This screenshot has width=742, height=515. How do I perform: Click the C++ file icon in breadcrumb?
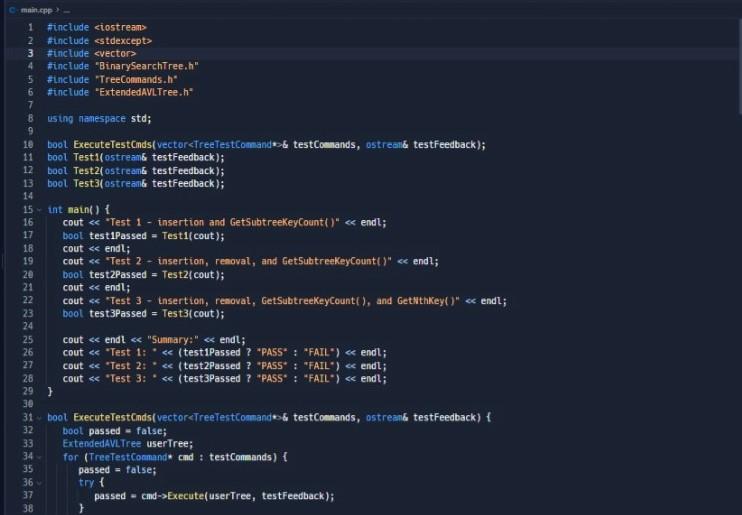coord(12,9)
